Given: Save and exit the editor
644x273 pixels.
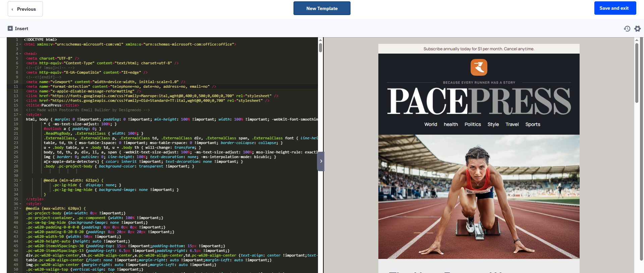Looking at the screenshot, I should pos(615,8).
